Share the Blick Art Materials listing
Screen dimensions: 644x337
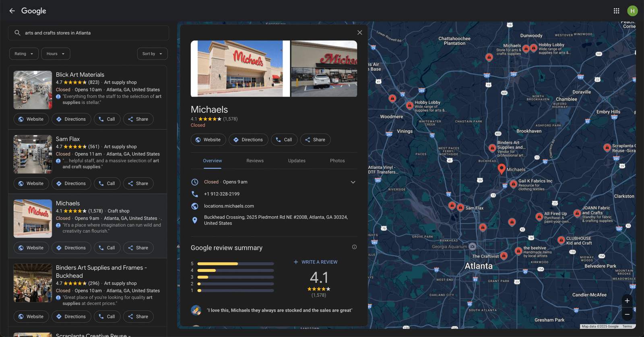tap(138, 119)
